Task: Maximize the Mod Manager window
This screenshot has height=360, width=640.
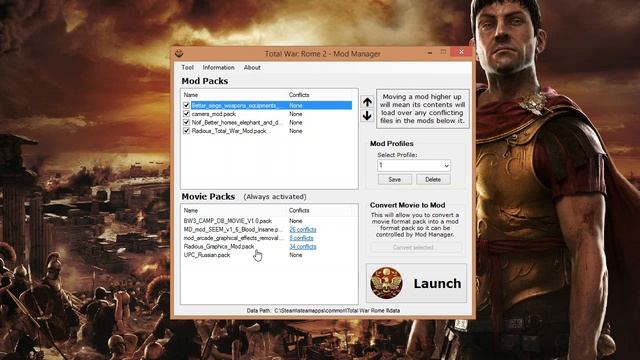Action: [x=443, y=52]
